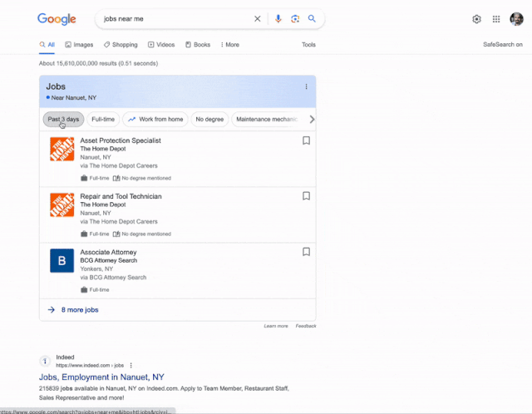
Task: Clear the search box with X
Action: [x=258, y=18]
